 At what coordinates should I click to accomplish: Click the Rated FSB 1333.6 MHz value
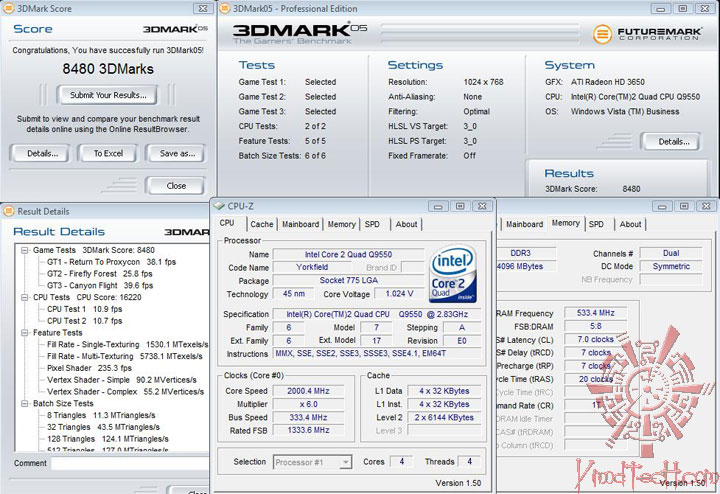coord(309,431)
